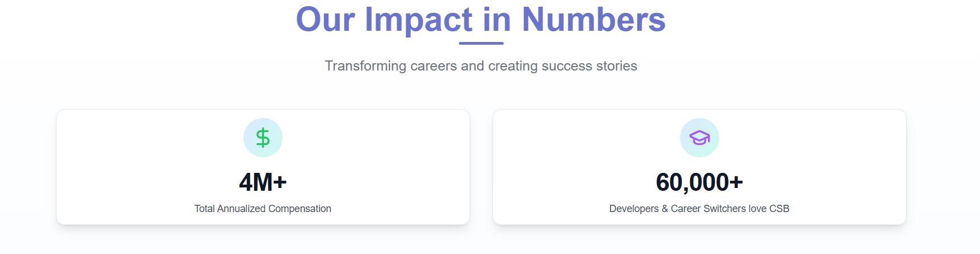Click the word "Transforming" in the subtitle
This screenshot has width=980, height=254.
point(365,66)
